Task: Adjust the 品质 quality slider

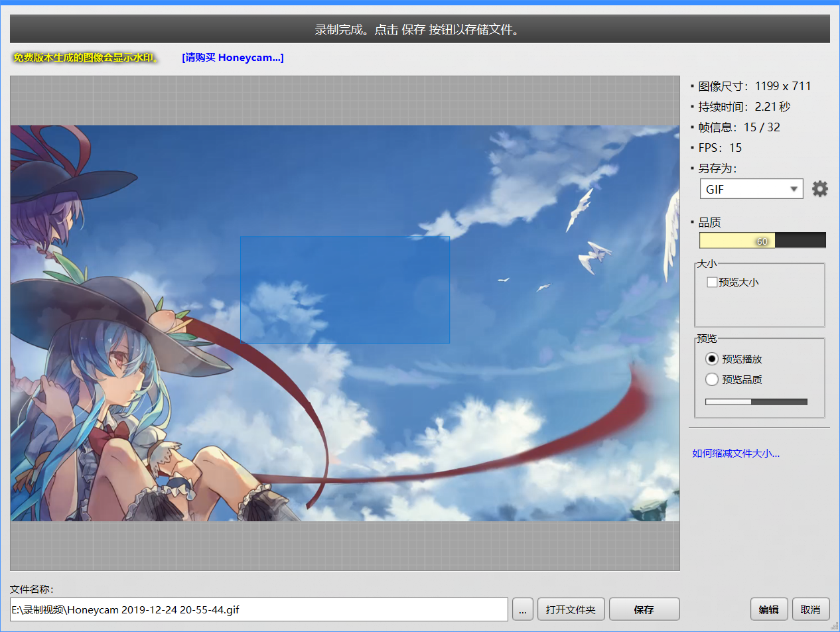Action: (762, 240)
